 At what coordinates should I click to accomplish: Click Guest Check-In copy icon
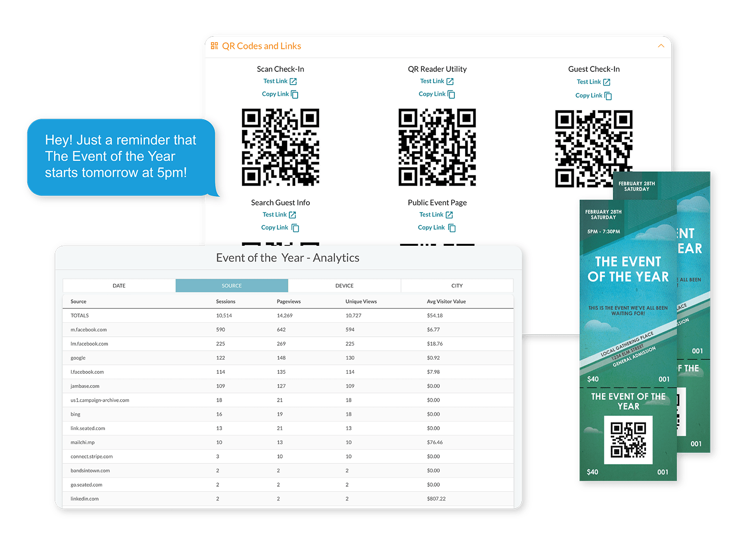tap(608, 96)
